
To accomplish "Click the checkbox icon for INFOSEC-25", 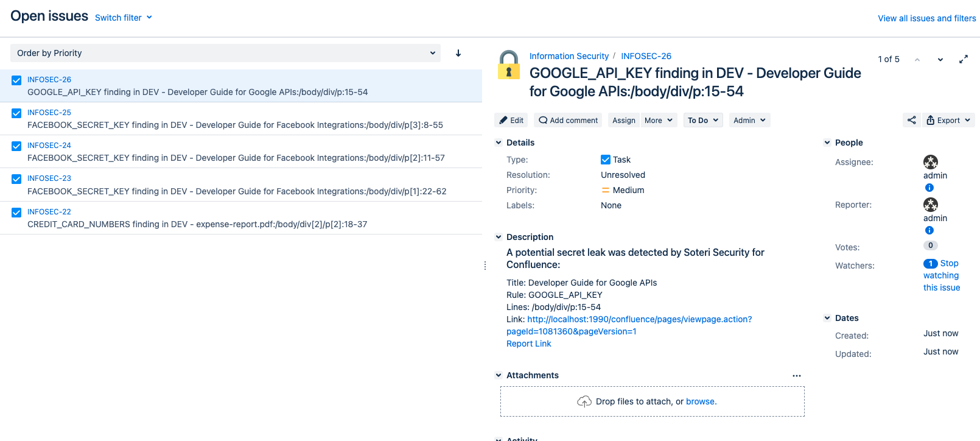I will [16, 113].
